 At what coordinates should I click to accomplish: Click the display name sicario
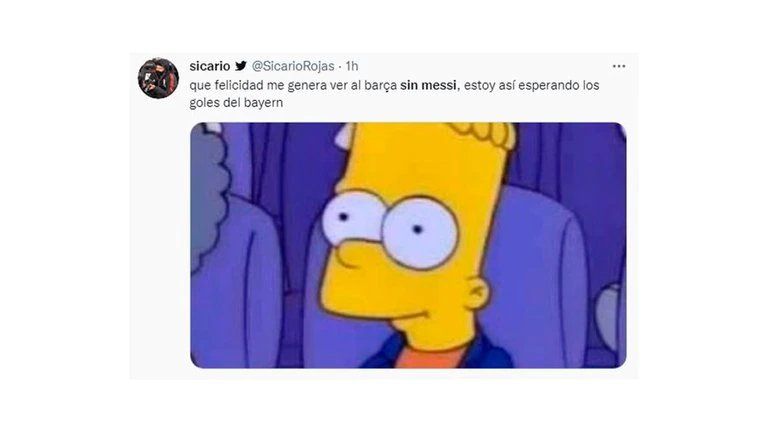point(210,66)
